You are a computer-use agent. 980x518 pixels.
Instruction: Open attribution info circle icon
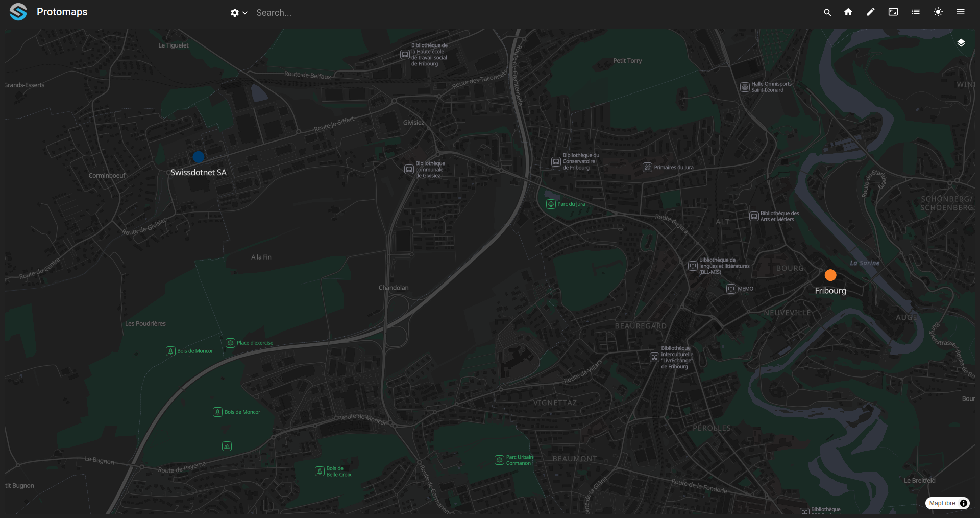(x=964, y=503)
